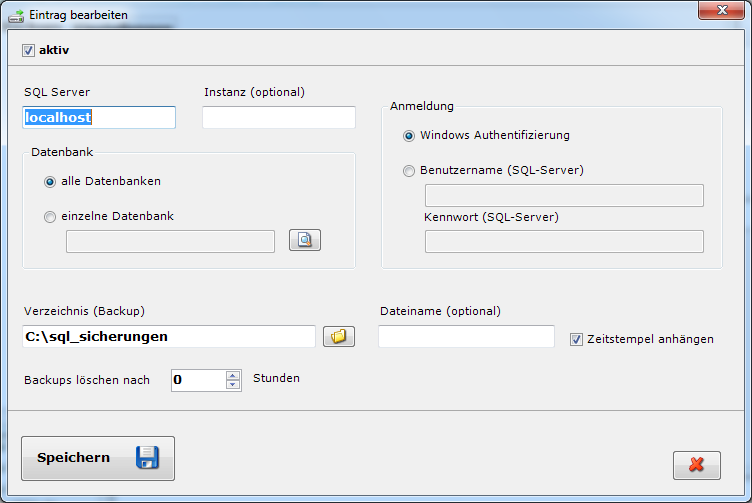Click the single database name text field

[x=170, y=241]
